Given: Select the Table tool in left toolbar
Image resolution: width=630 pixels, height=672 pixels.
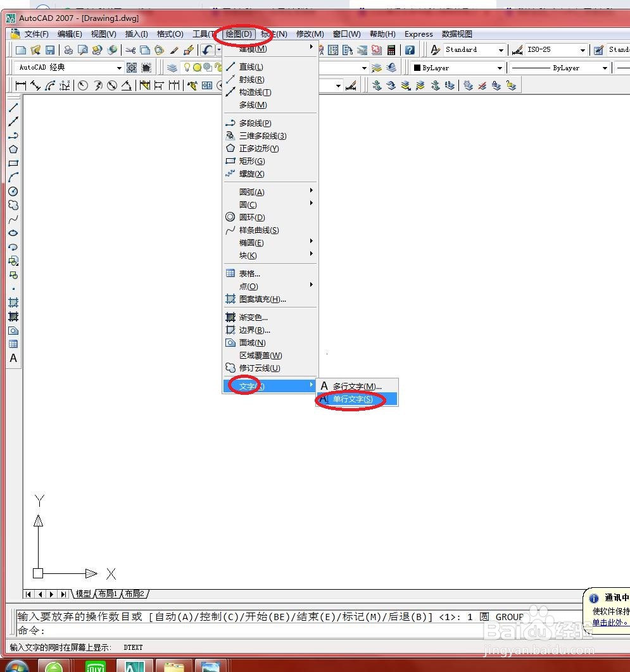Looking at the screenshot, I should tap(13, 344).
